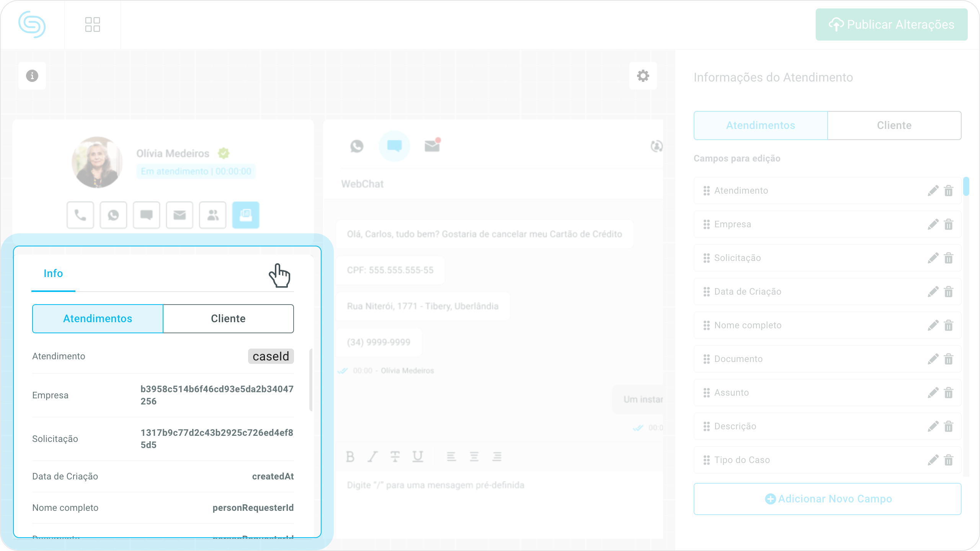Open the settings gear icon
The image size is (980, 551).
pos(643,76)
